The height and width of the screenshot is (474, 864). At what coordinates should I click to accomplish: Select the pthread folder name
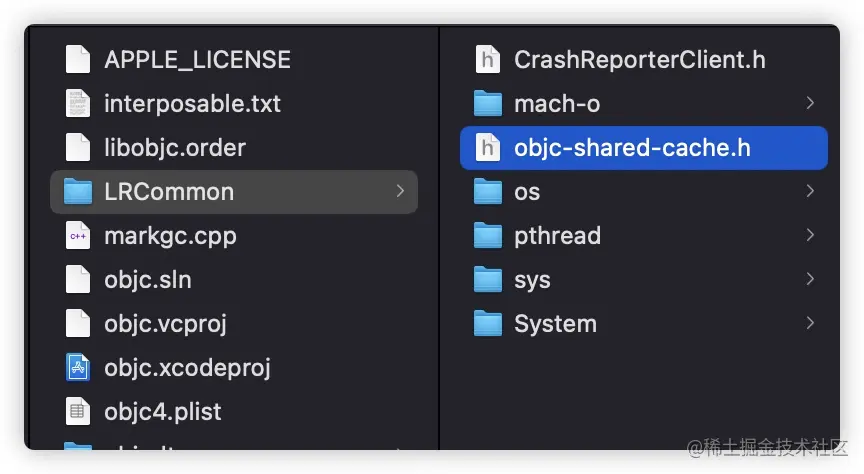(x=557, y=236)
